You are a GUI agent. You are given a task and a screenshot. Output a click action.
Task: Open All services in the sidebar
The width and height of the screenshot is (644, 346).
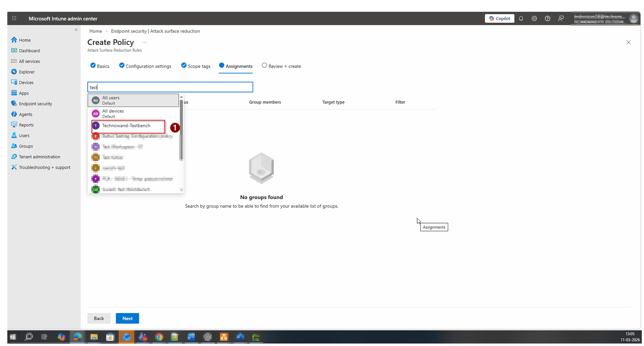coord(25,61)
